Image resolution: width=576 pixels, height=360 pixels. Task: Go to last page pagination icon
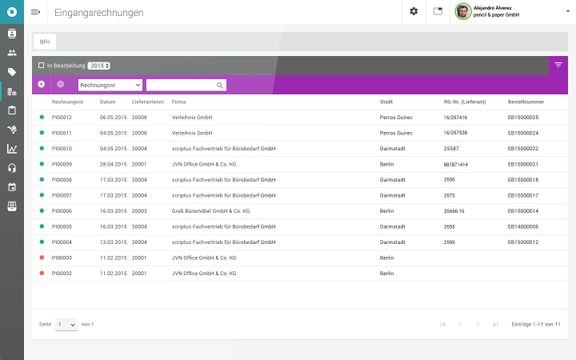pyautogui.click(x=495, y=324)
